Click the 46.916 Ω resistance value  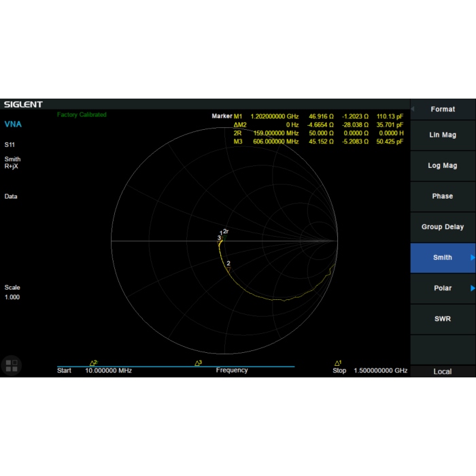[x=321, y=116]
